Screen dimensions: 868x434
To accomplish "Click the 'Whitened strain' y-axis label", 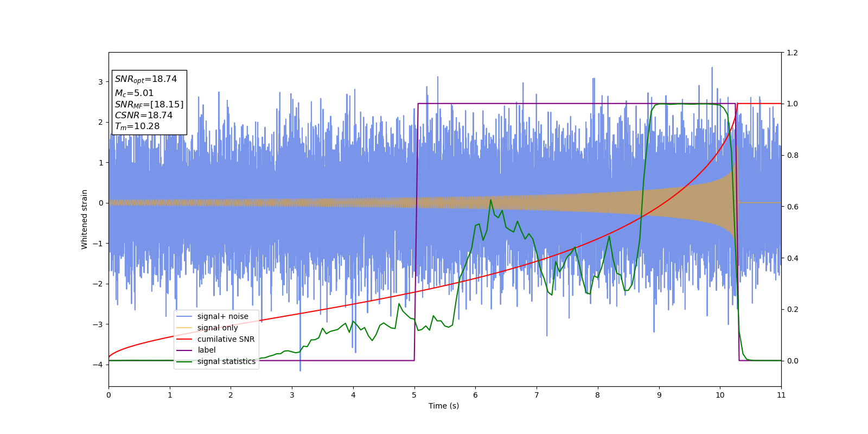I will point(85,219).
